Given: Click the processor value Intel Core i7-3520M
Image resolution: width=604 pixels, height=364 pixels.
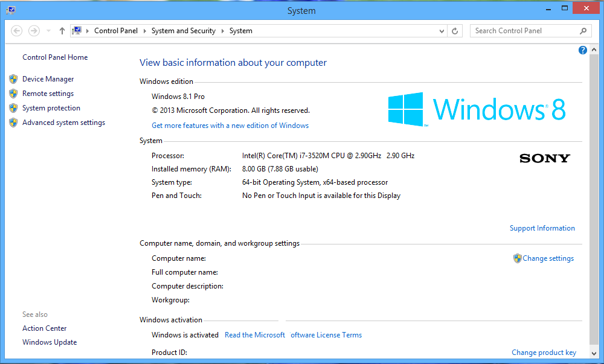Looking at the screenshot, I should (x=328, y=156).
